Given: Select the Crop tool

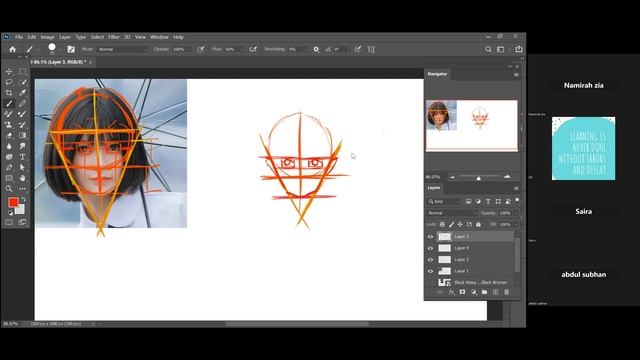Looking at the screenshot, I should coord(9,93).
